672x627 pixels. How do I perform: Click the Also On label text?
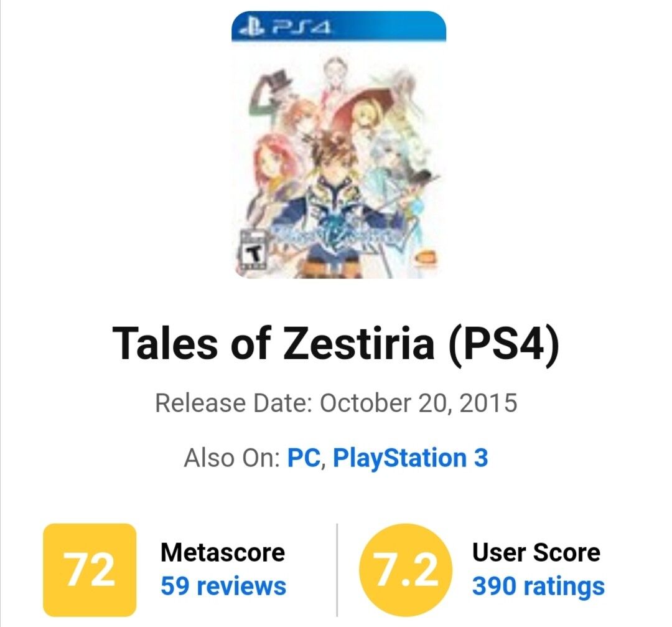point(231,458)
